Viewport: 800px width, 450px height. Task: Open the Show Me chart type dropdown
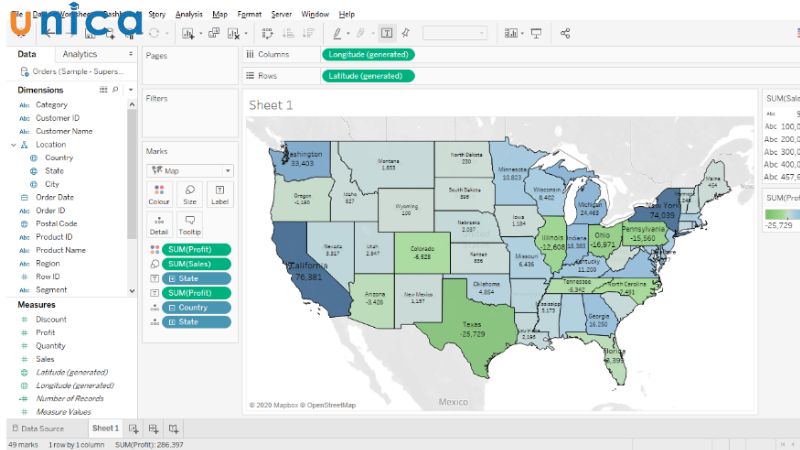click(512, 33)
